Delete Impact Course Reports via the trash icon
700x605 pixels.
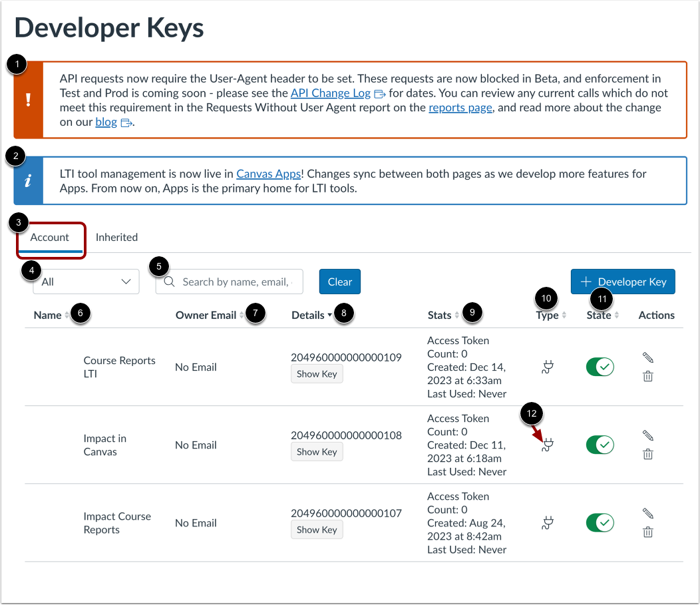647,532
